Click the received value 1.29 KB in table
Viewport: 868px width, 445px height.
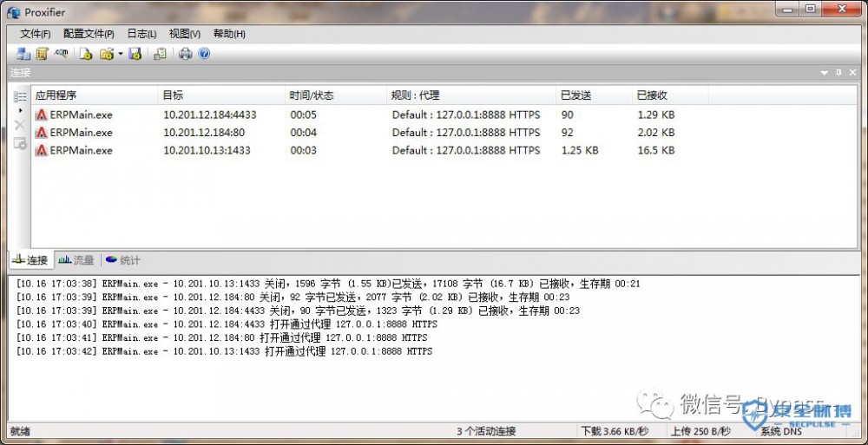coord(656,115)
